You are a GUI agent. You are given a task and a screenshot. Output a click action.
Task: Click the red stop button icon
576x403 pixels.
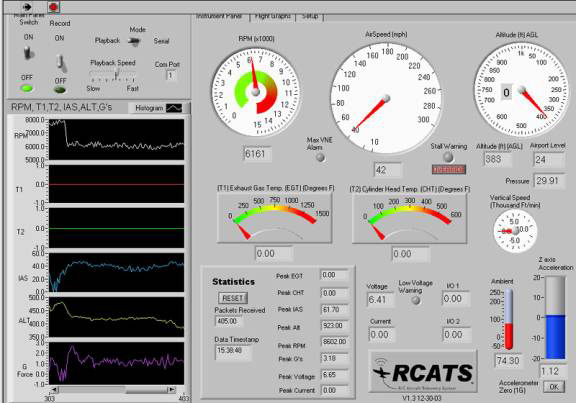click(54, 7)
